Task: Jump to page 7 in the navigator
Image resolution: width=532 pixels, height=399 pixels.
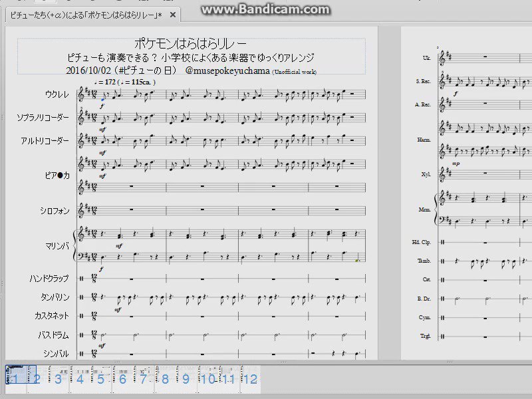Action: point(143,378)
